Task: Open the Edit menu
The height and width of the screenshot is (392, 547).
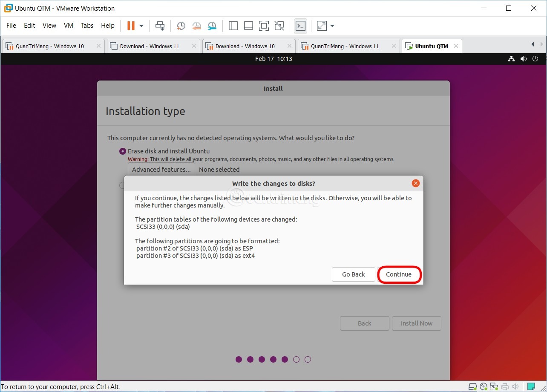Action: point(29,26)
